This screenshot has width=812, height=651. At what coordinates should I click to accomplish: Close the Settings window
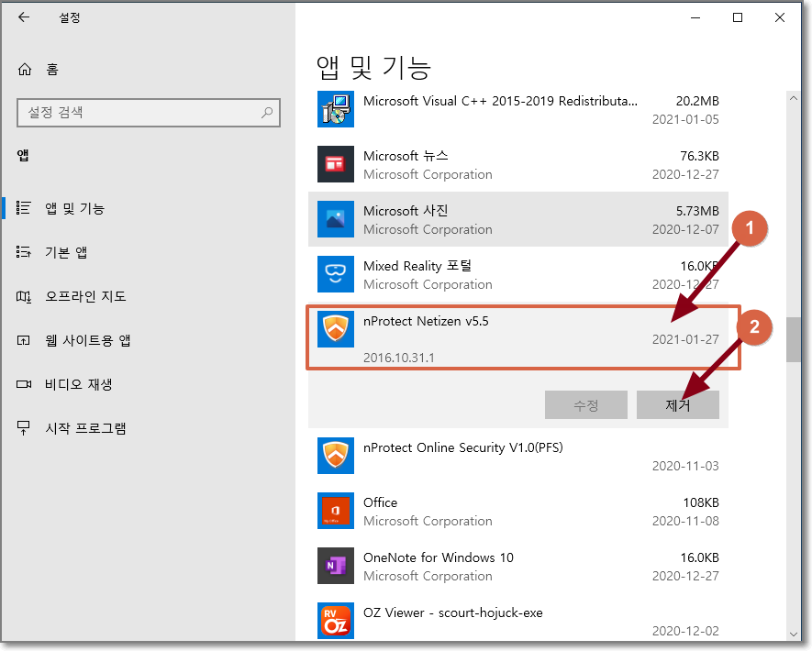pos(779,17)
